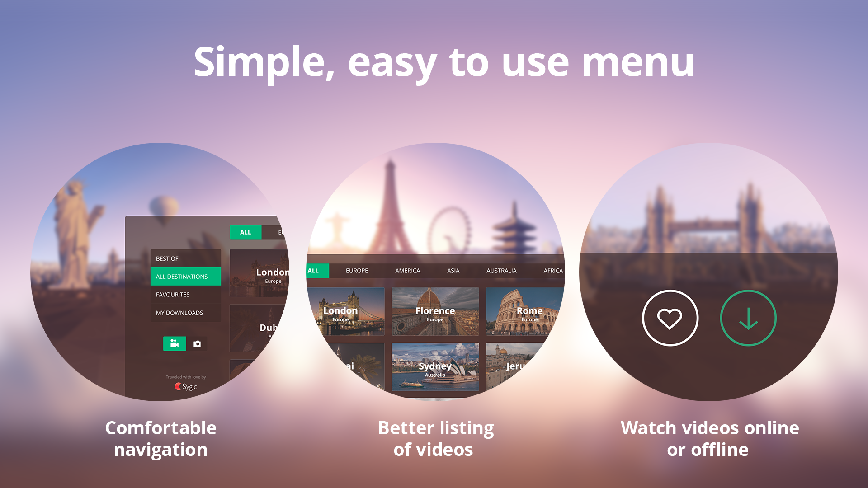Toggle FAVOURITES menu option
Viewport: 868px width, 488px height.
pos(172,294)
